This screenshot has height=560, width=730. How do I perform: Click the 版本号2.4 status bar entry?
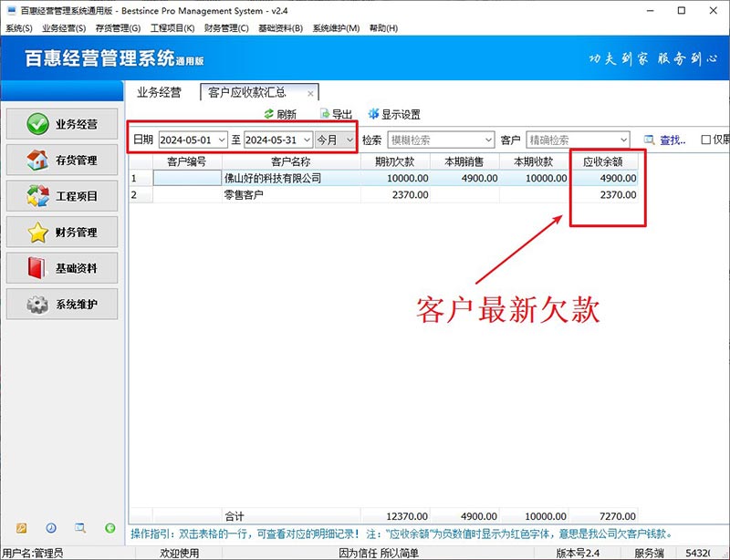578,553
